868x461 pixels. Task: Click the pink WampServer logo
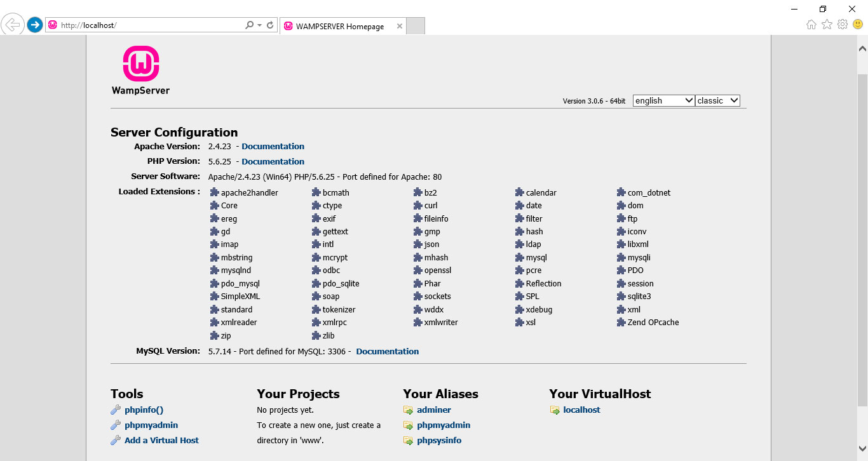(x=140, y=63)
